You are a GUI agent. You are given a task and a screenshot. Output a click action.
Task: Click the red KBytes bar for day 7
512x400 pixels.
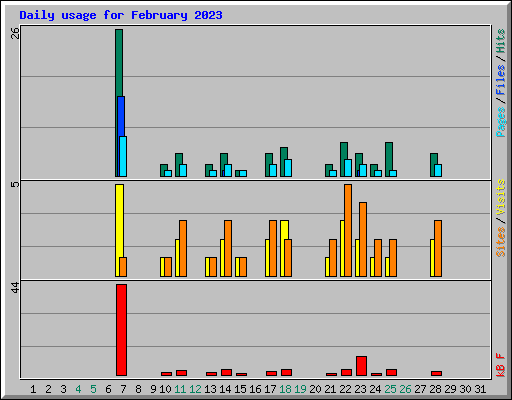[x=121, y=330]
